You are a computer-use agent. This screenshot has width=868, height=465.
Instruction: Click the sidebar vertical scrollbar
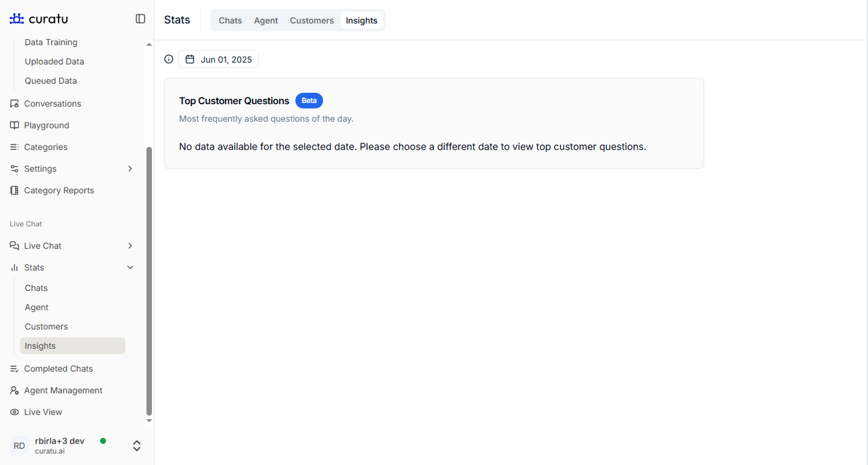(x=149, y=281)
